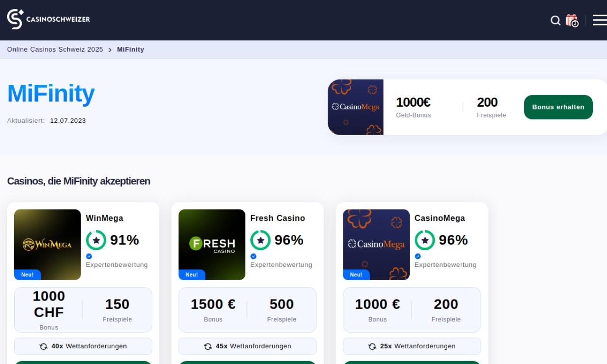Open the Fresh Casino title
The height and width of the screenshot is (364, 607).
[x=278, y=218]
